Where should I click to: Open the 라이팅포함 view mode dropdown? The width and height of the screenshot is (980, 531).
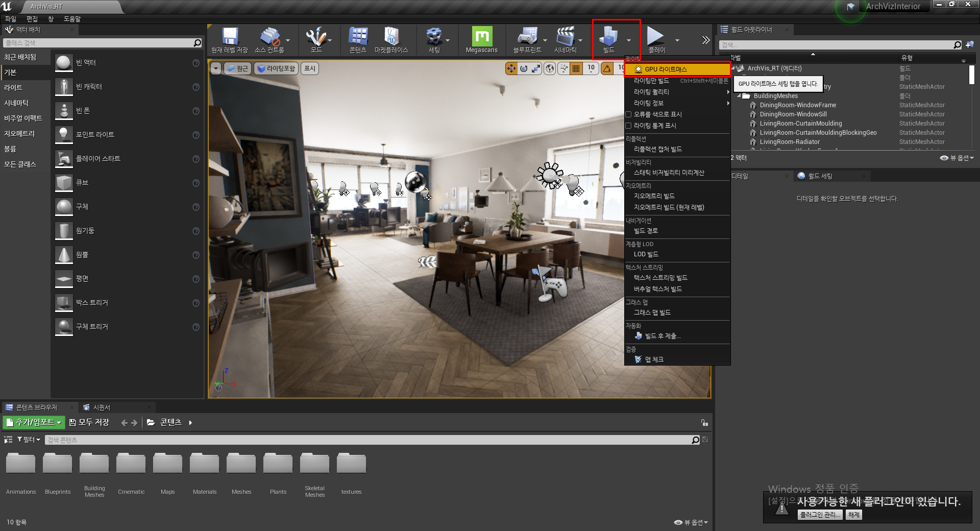[x=276, y=68]
